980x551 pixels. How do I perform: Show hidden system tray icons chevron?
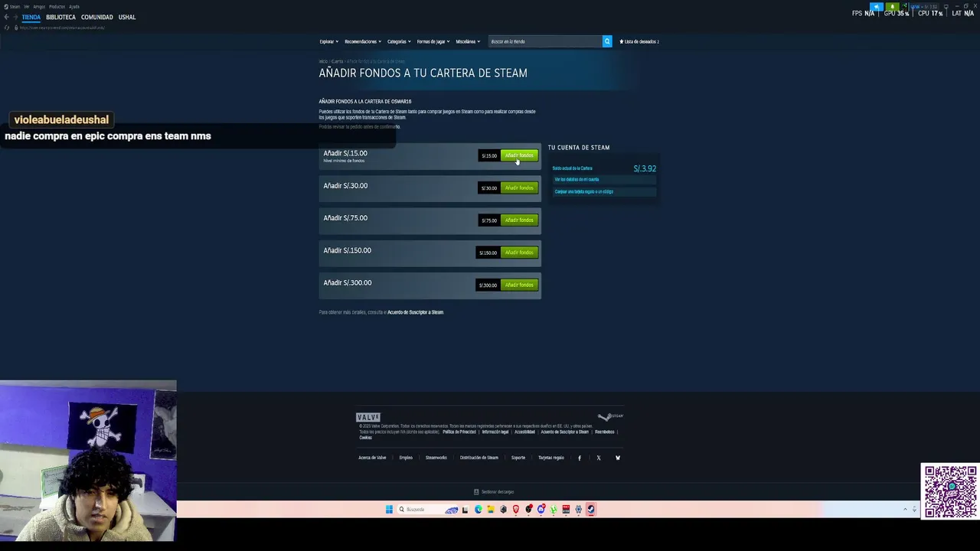(905, 510)
